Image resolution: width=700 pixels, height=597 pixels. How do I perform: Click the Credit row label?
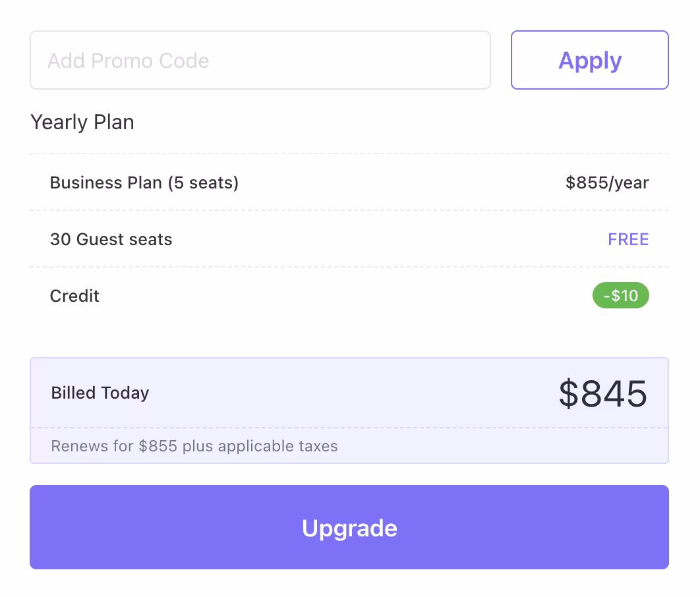click(74, 296)
